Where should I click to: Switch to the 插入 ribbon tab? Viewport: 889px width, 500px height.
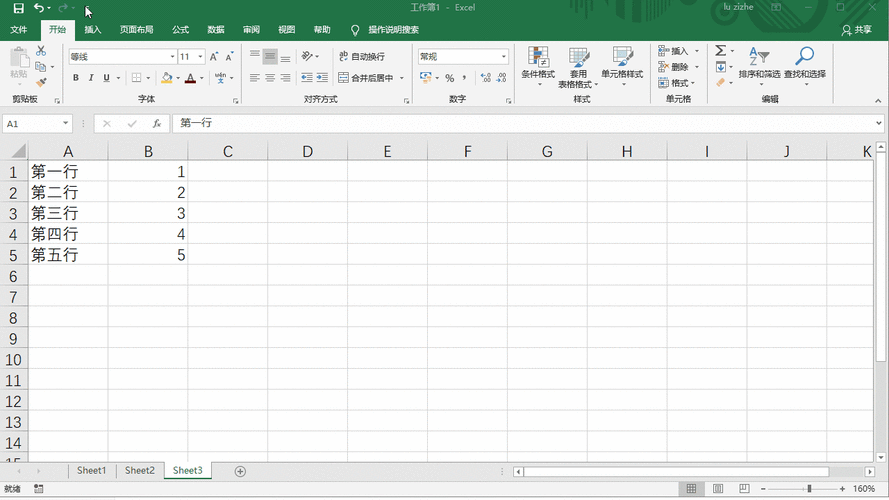(x=92, y=29)
